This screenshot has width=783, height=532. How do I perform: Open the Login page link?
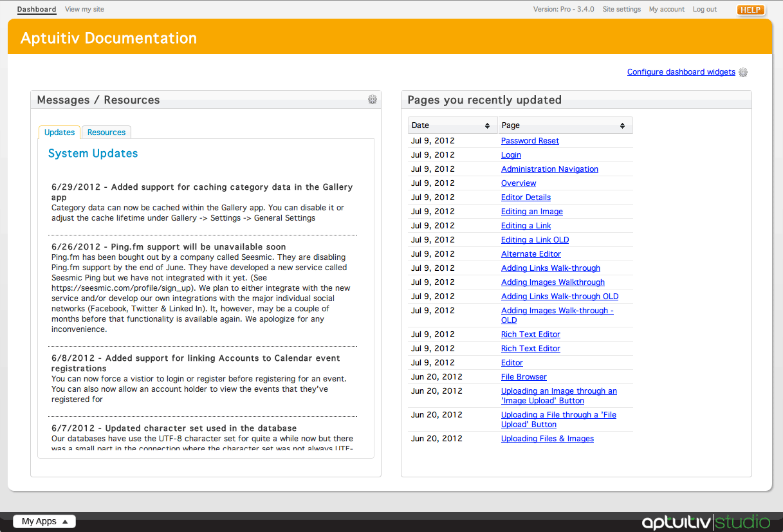pos(511,155)
